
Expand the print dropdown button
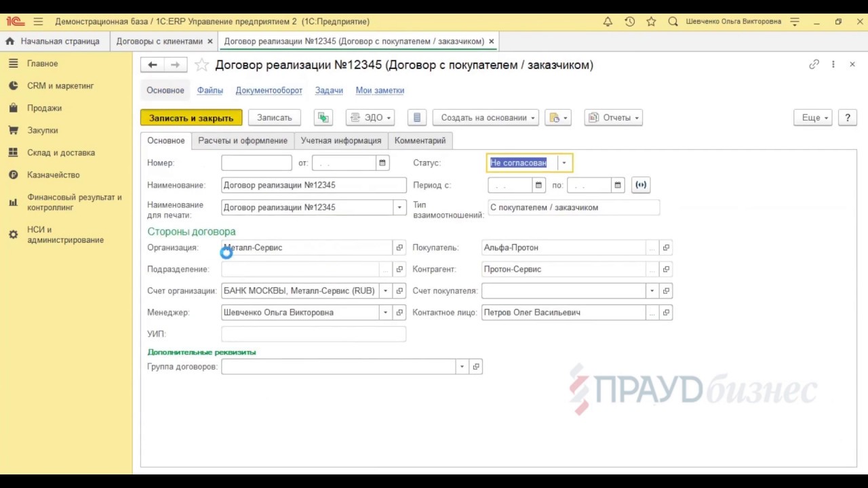tap(558, 117)
